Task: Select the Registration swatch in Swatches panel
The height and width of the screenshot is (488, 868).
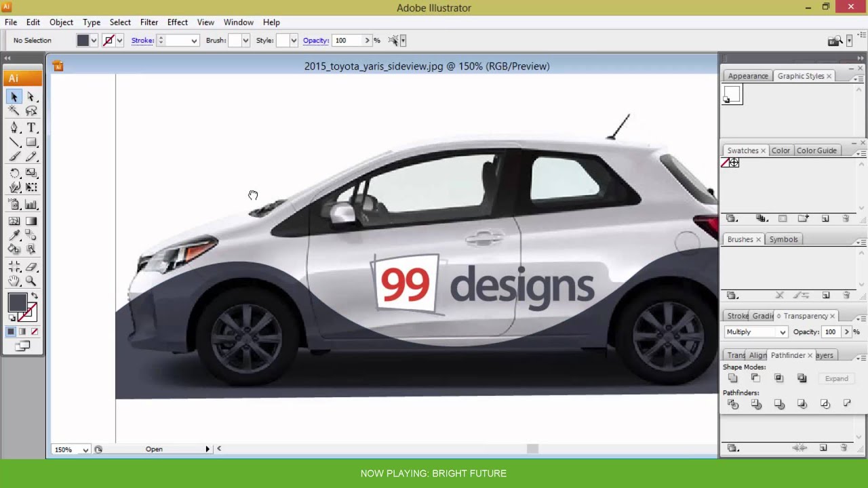Action: tap(734, 163)
